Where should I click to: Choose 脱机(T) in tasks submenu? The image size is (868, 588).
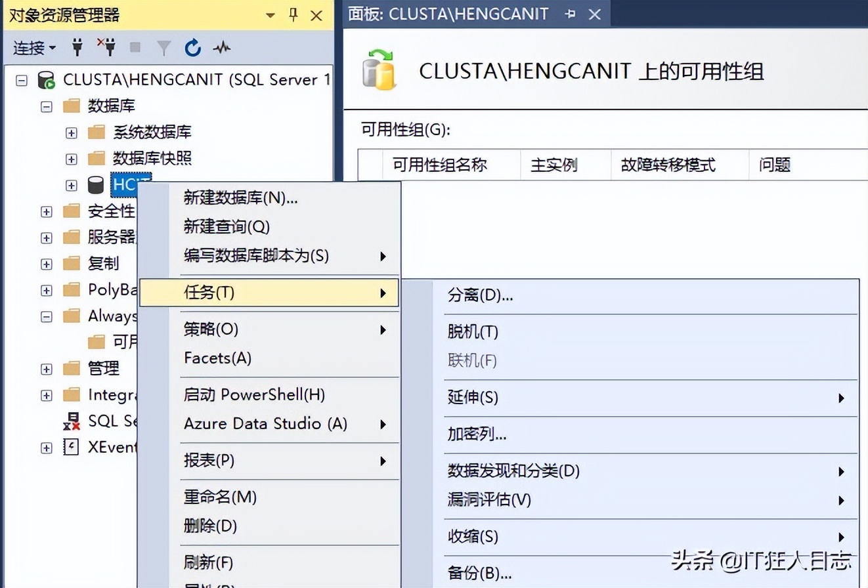630,331
